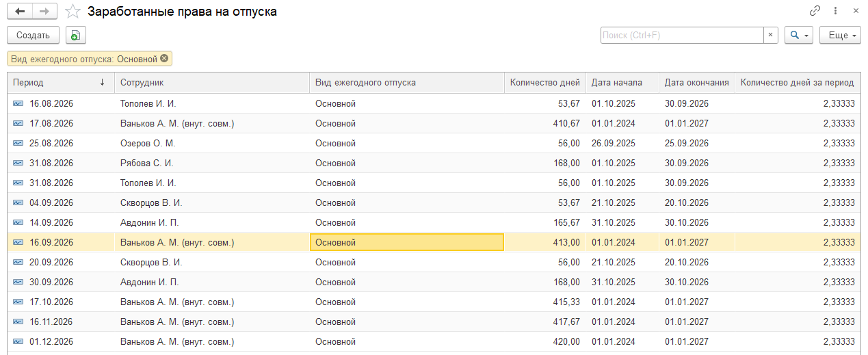Add this page to favorites with star
This screenshot has height=355, width=868.
tap(73, 12)
